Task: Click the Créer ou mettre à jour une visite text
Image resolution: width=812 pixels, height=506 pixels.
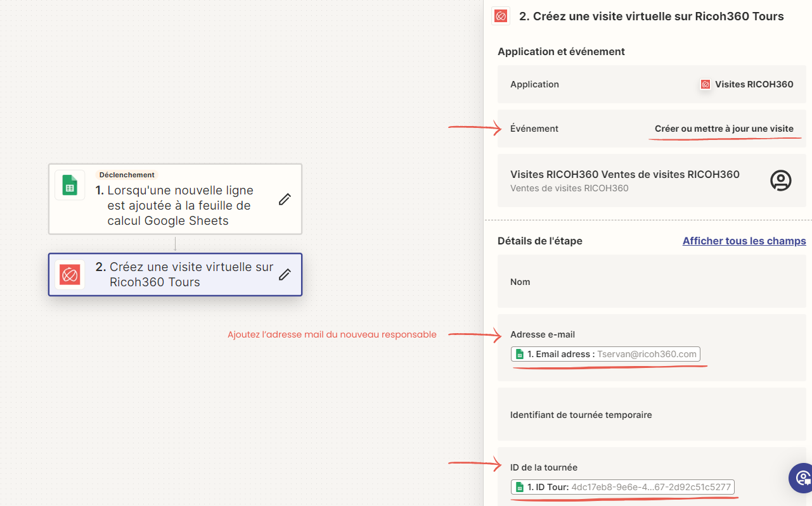Action: point(724,129)
